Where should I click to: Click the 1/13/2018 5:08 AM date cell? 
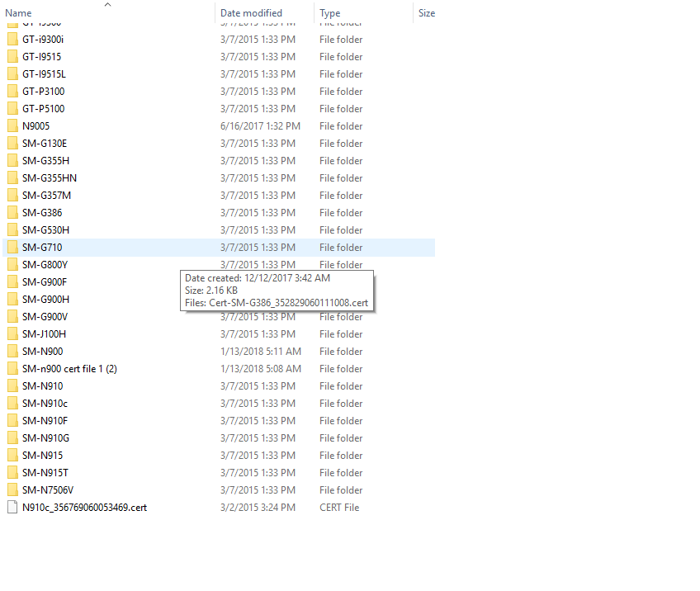(x=261, y=369)
